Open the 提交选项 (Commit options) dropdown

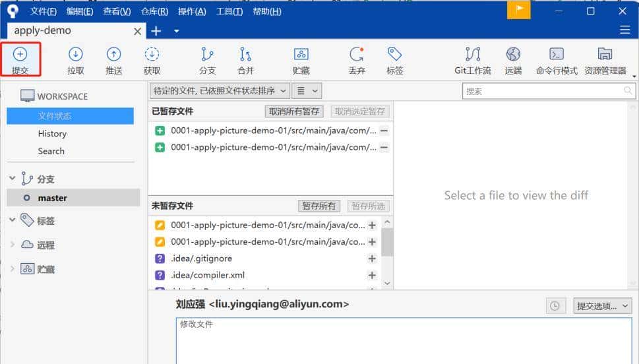602,306
